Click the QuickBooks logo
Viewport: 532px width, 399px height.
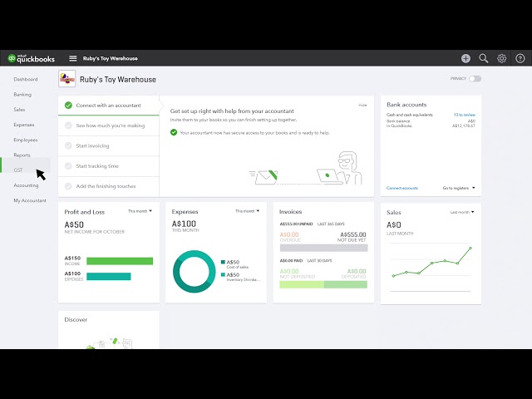[x=32, y=58]
